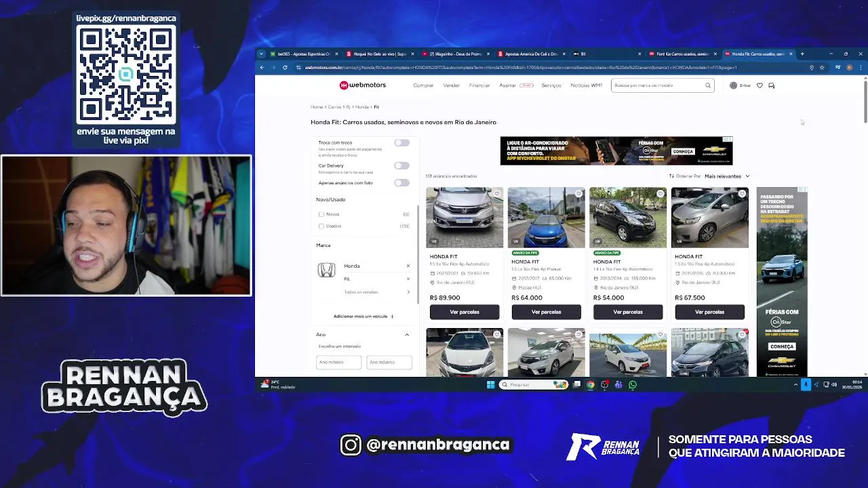Toggle the Troca com troco switch
The width and height of the screenshot is (868, 488).
pyautogui.click(x=401, y=143)
